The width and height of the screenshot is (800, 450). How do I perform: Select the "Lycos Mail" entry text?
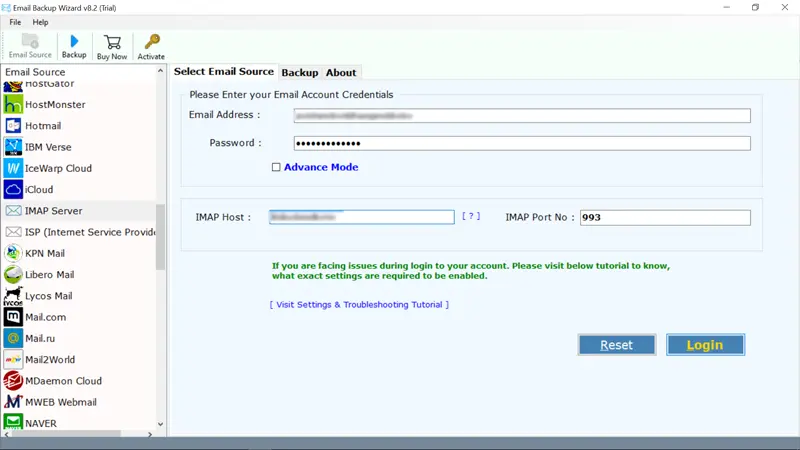click(48, 296)
